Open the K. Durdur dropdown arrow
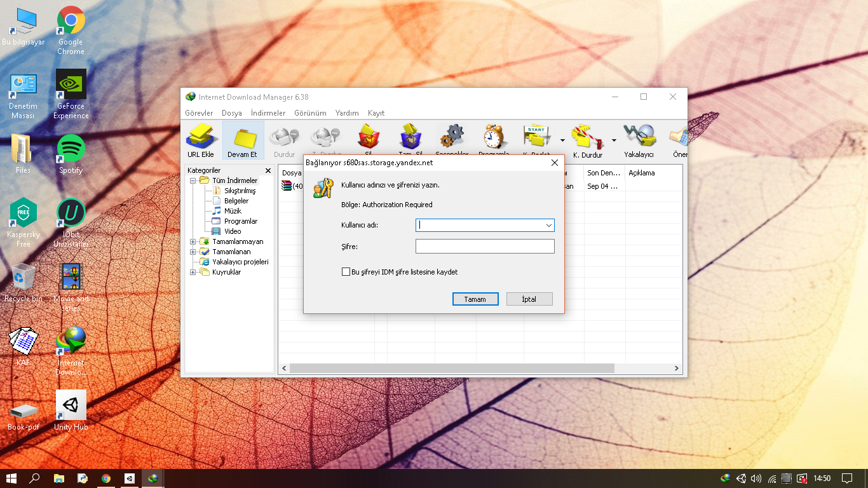868x488 pixels. (x=614, y=140)
